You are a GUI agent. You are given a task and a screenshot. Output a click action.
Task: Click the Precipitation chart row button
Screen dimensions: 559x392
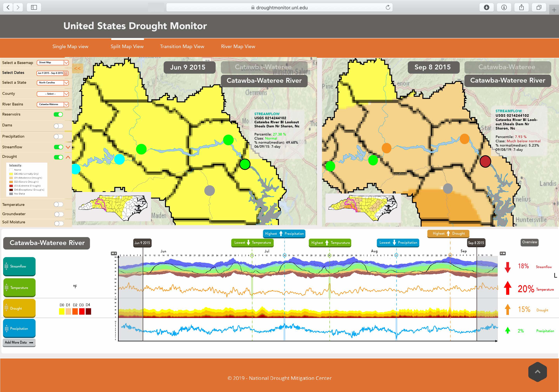coord(19,329)
